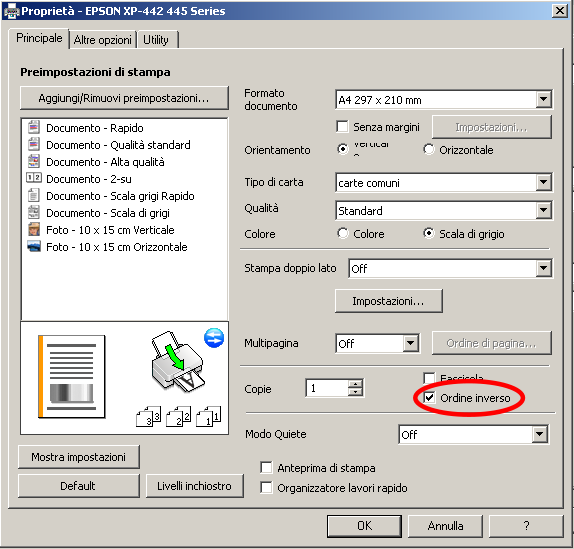Enable Anteprima di stampa checkbox
The image size is (574, 549).
point(266,467)
